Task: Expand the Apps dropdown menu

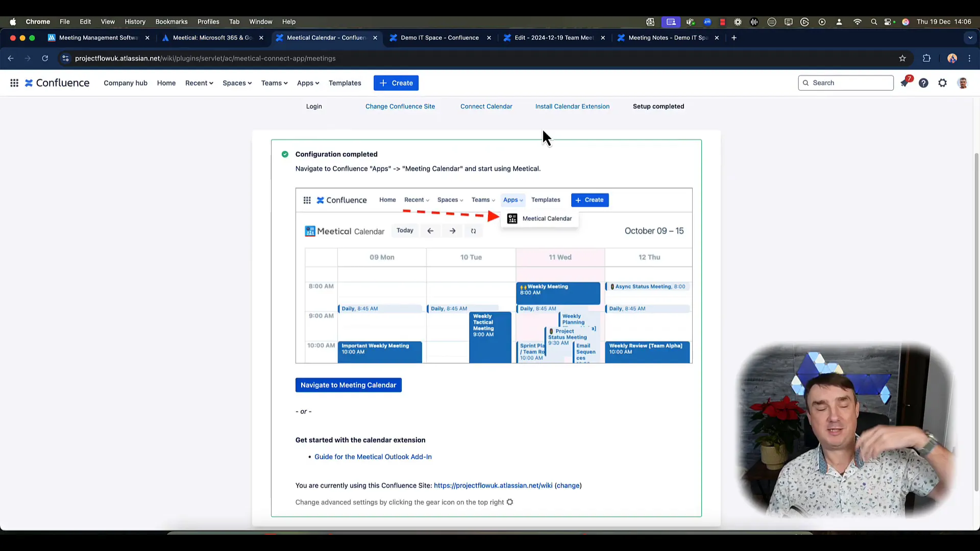Action: (308, 83)
